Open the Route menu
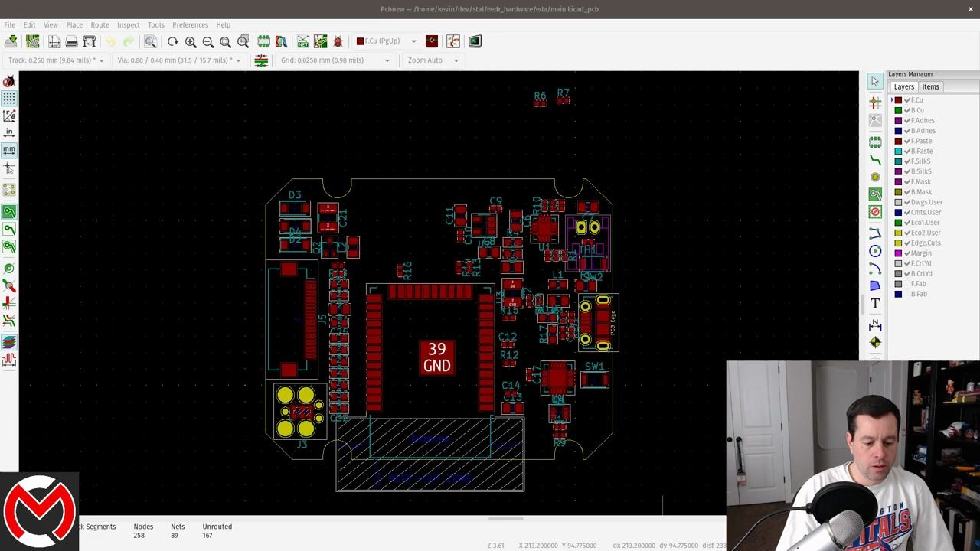 coord(100,24)
